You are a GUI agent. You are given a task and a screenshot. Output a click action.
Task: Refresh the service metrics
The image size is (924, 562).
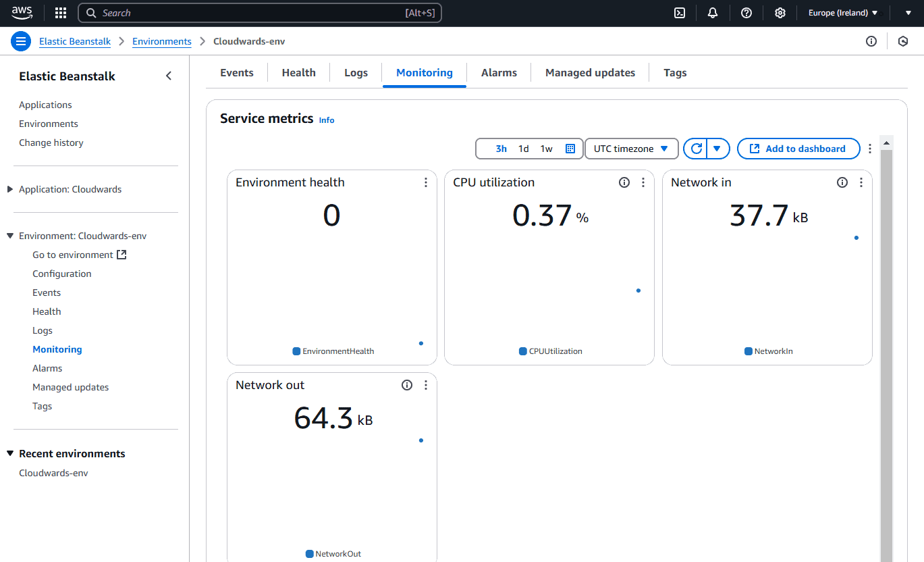pos(696,149)
